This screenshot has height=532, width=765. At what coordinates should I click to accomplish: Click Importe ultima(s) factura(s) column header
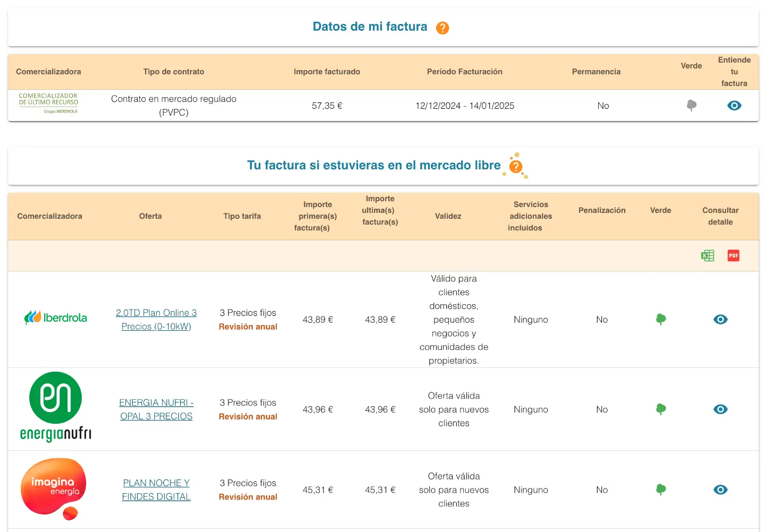380,210
